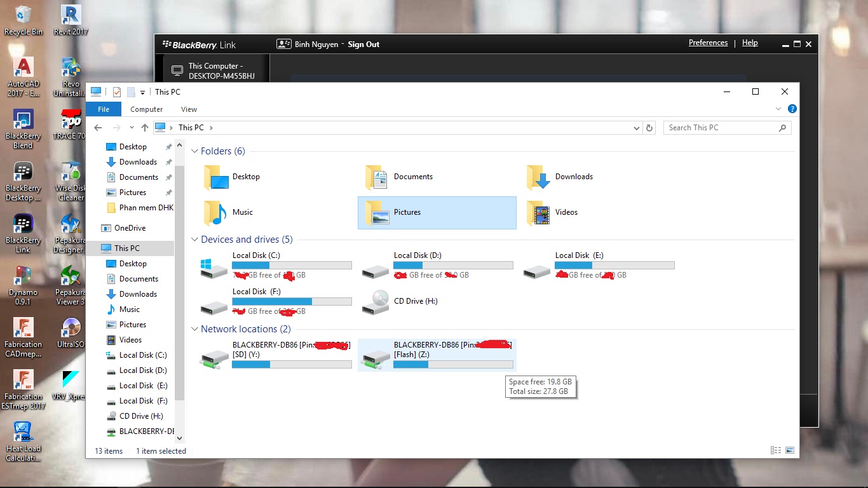Select the BlackBerry [SD] (Y:) network drive
Viewport: 868px width, 488px height.
click(x=276, y=355)
